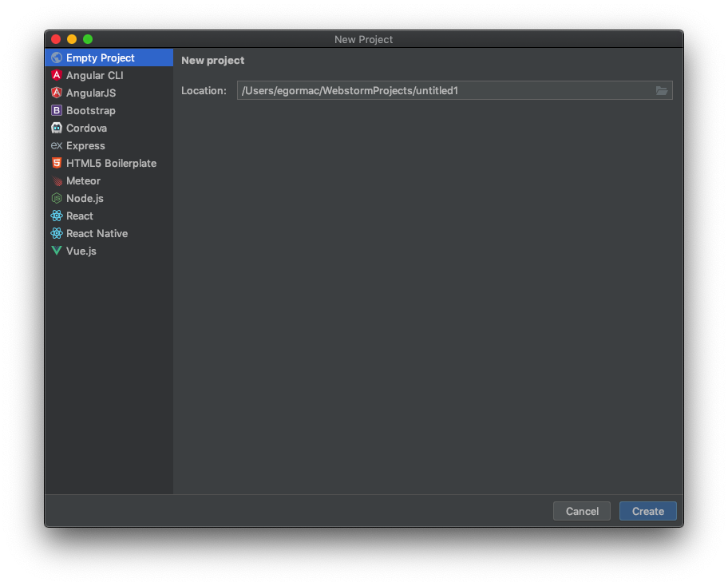Pick the Express project type
The height and width of the screenshot is (586, 728).
pos(109,145)
